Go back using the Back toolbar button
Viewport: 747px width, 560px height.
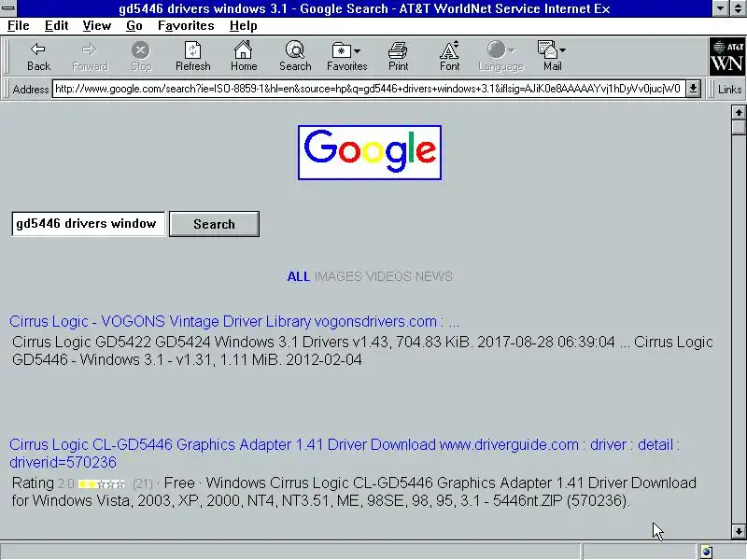(x=38, y=56)
